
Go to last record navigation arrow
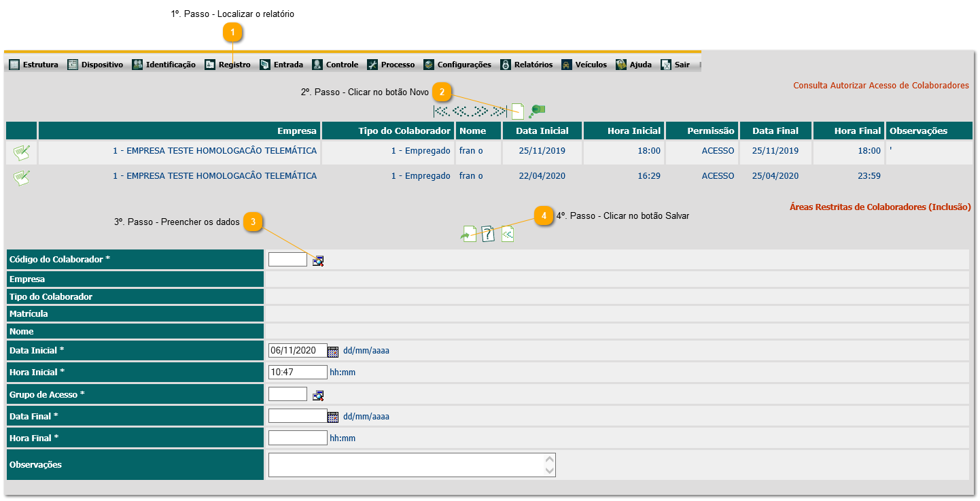coord(500,110)
